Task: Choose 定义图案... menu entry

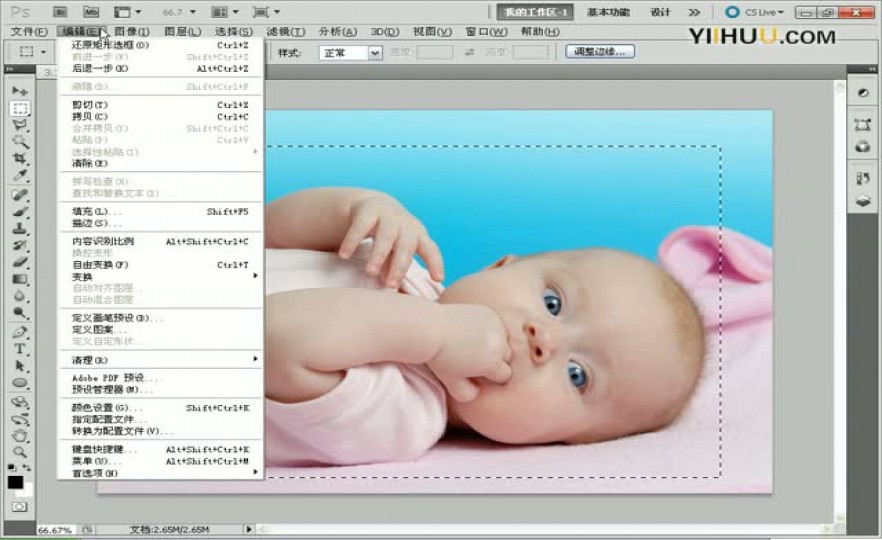Action: coord(160,330)
